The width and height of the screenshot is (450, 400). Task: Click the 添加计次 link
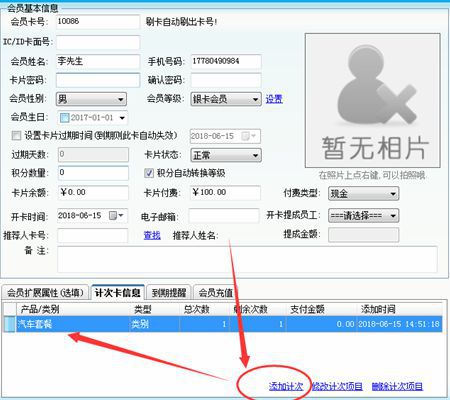286,386
